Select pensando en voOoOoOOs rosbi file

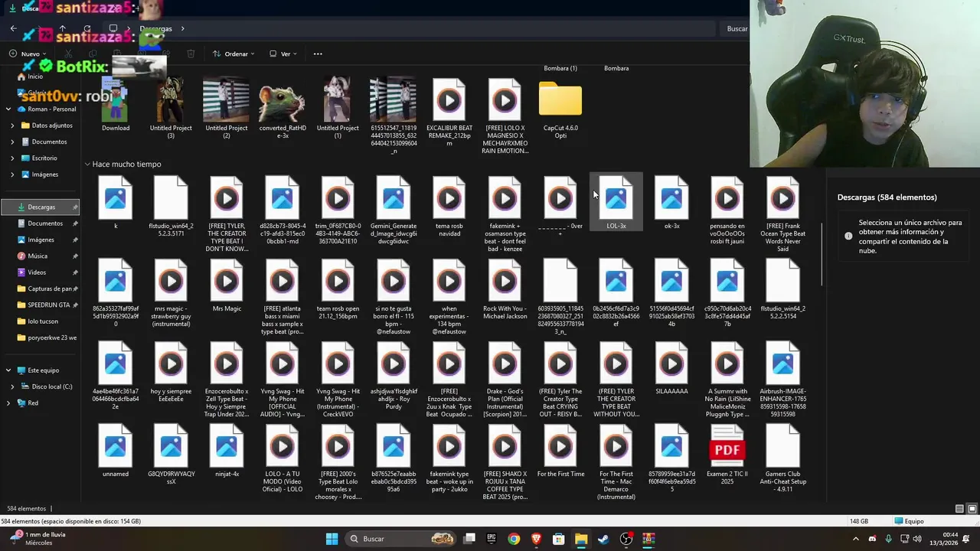coord(727,210)
